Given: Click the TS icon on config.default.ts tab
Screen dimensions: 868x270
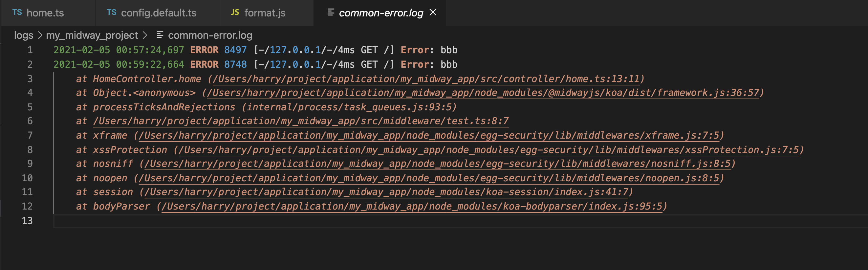Looking at the screenshot, I should 112,13.
